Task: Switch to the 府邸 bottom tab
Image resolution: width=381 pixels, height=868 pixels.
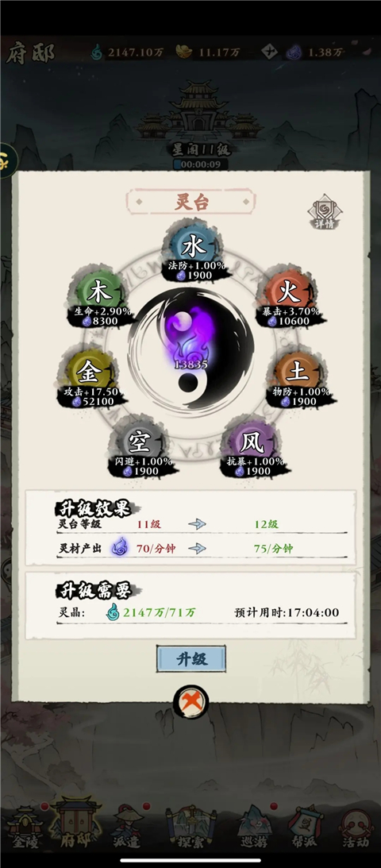Action: 75,825
